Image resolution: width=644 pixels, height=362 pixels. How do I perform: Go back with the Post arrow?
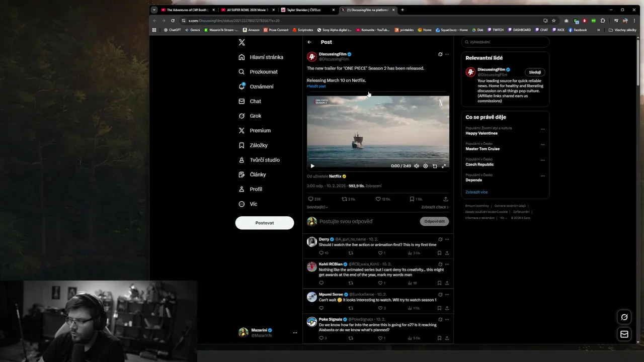309,42
